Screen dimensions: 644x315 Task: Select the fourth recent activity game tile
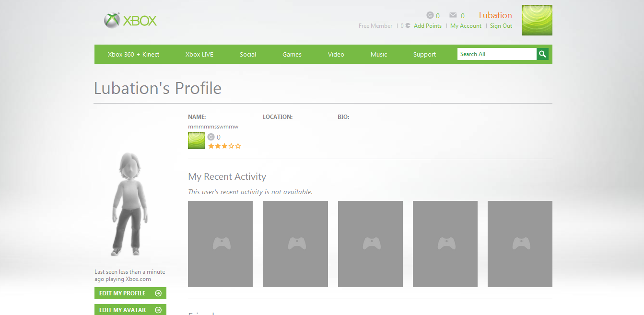[x=445, y=244]
